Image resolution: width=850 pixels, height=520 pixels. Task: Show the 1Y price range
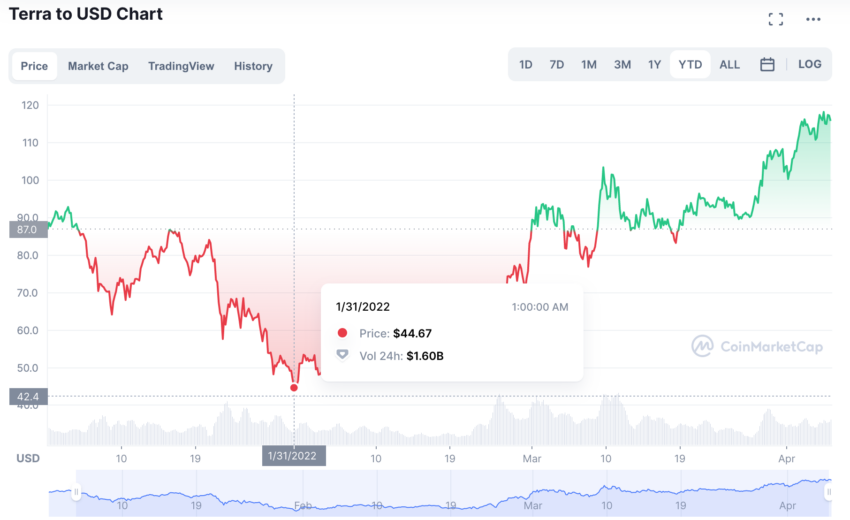[x=654, y=65]
